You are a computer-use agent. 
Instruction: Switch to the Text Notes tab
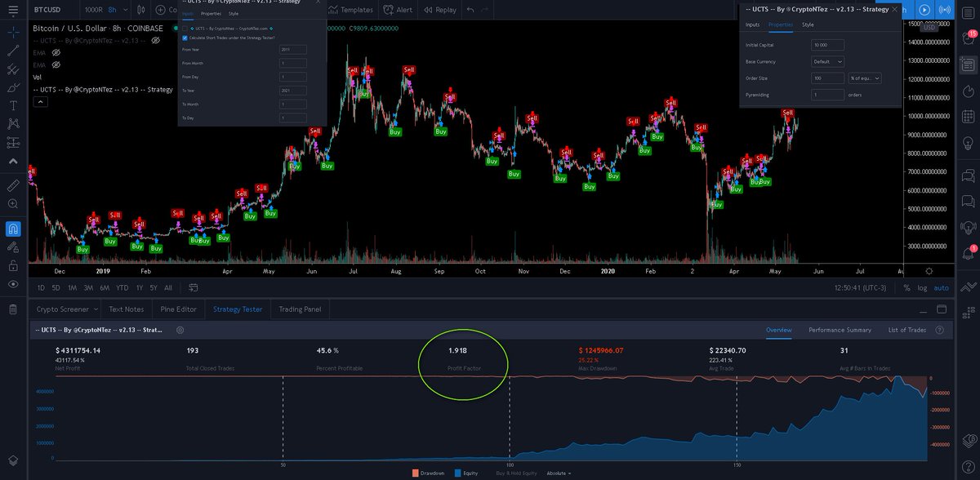126,309
